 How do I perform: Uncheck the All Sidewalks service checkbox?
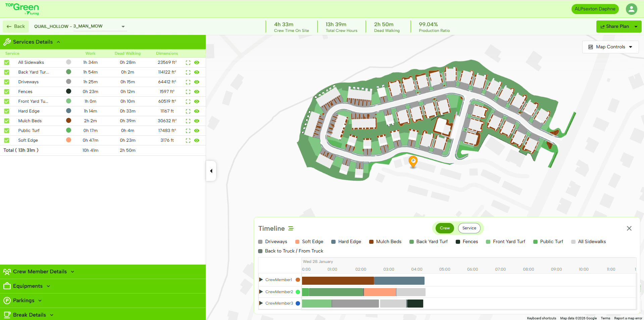click(7, 62)
